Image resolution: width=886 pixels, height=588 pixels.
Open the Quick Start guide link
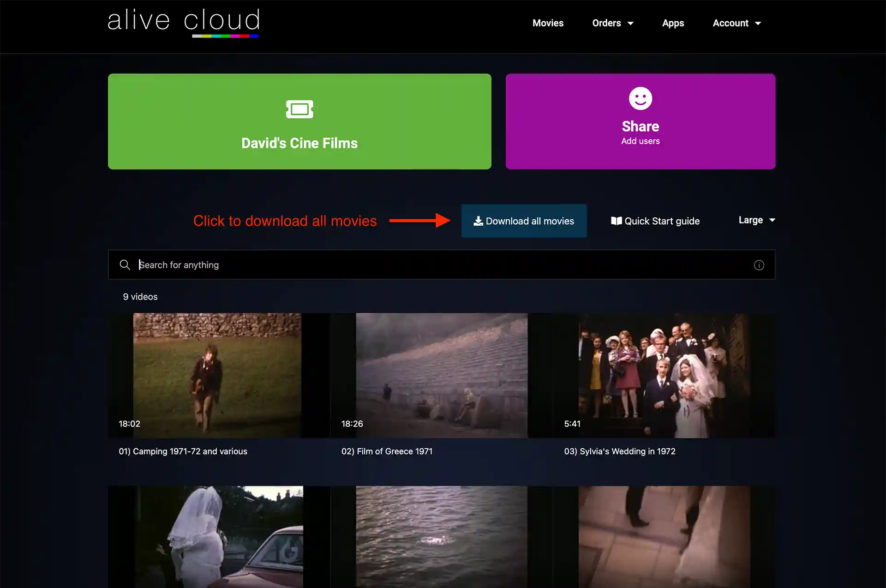(655, 221)
